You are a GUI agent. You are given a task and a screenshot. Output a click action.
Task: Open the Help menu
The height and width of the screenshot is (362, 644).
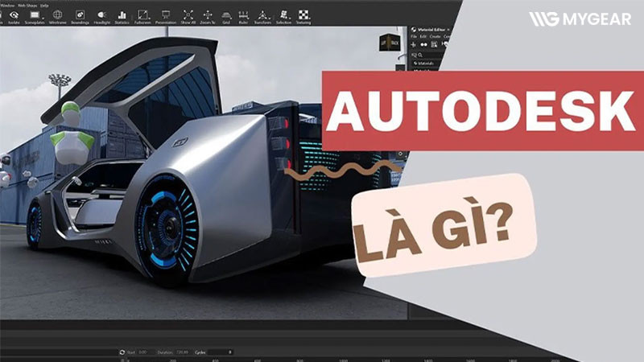coord(44,6)
